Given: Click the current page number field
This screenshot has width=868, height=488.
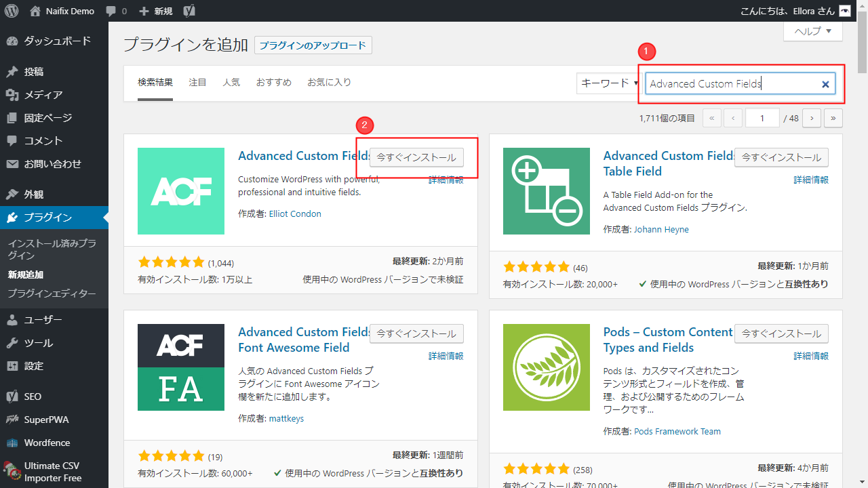Looking at the screenshot, I should point(762,118).
